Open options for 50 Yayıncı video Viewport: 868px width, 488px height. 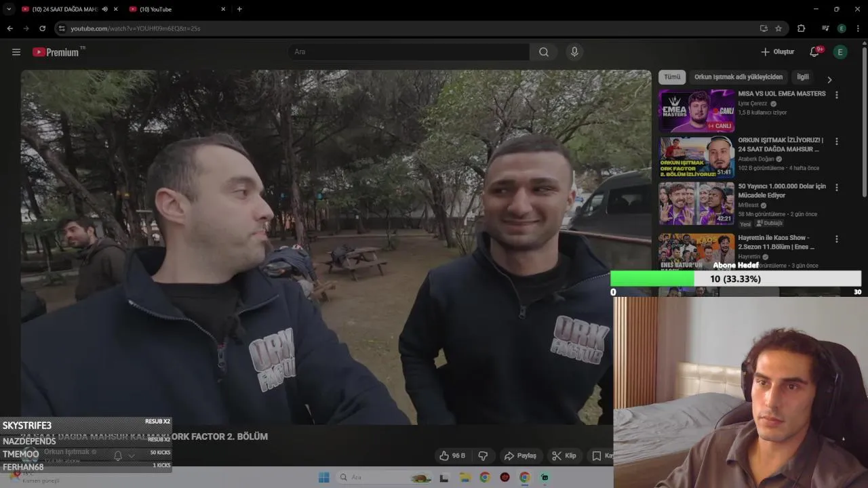click(x=836, y=187)
